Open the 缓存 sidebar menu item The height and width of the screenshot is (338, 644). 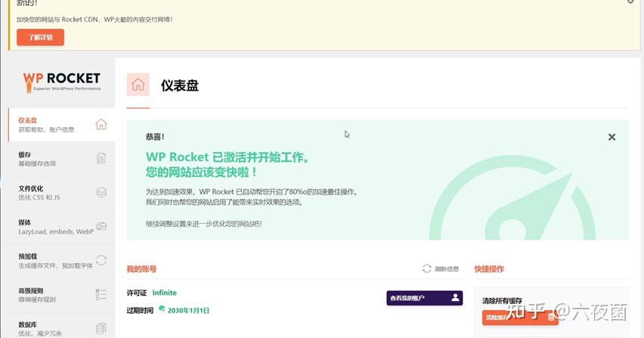point(62,159)
